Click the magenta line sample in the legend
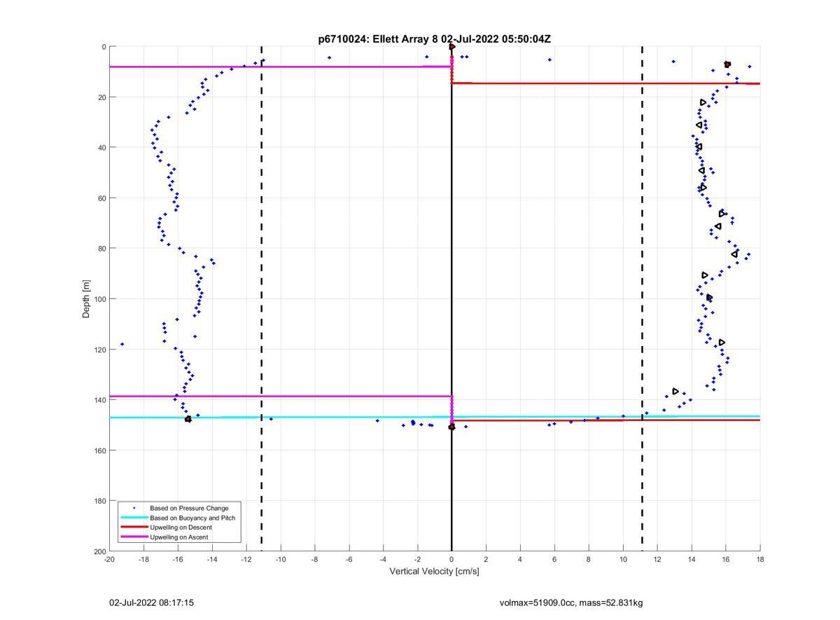 click(x=134, y=537)
